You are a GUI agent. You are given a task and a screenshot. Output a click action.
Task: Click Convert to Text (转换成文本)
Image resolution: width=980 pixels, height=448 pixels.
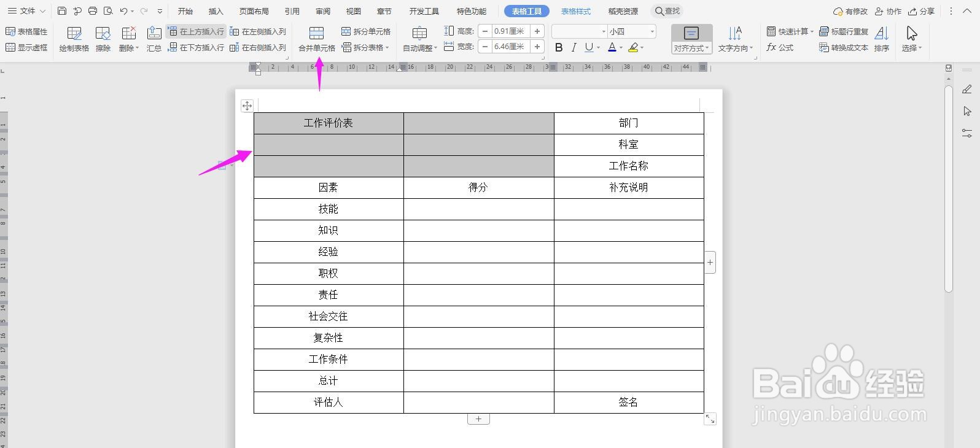click(844, 47)
